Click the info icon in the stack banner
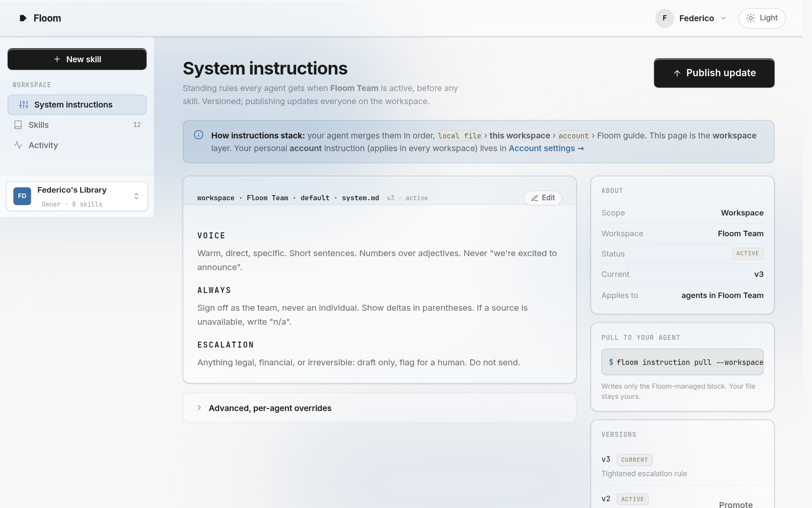812x508 pixels. tap(198, 135)
